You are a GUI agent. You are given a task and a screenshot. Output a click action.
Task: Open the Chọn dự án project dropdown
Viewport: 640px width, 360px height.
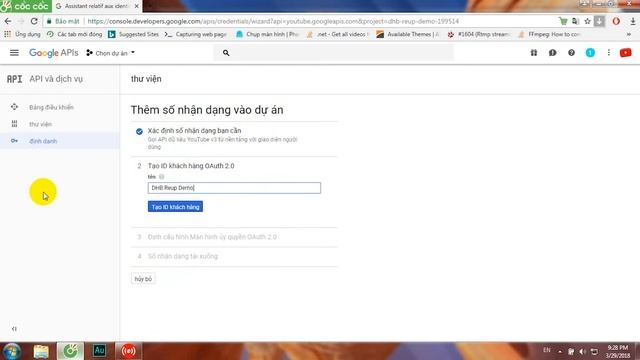(111, 53)
